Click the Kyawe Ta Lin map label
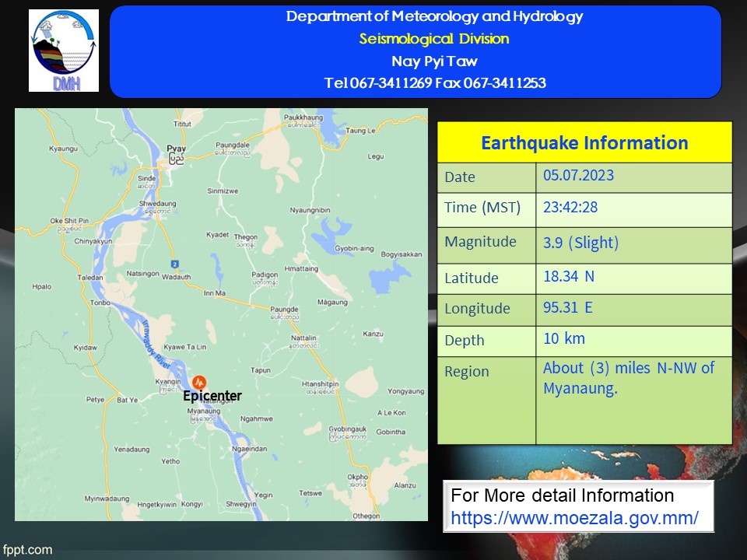Image resolution: width=747 pixels, height=560 pixels. [185, 347]
